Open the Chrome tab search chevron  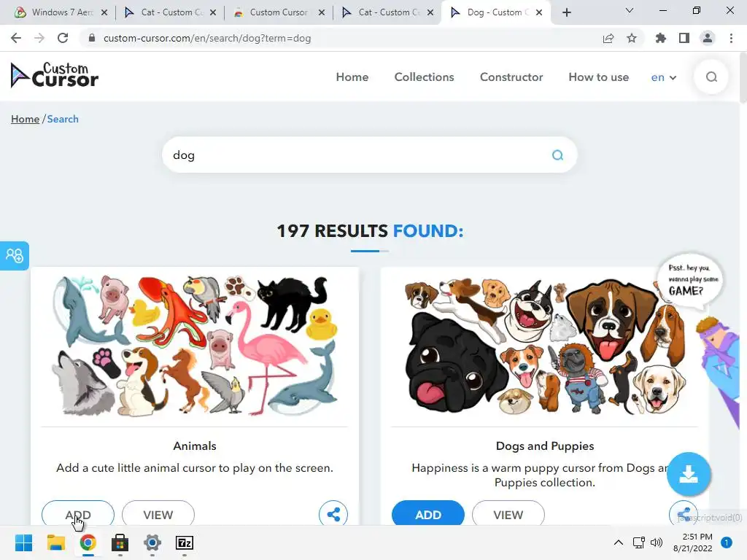click(630, 11)
